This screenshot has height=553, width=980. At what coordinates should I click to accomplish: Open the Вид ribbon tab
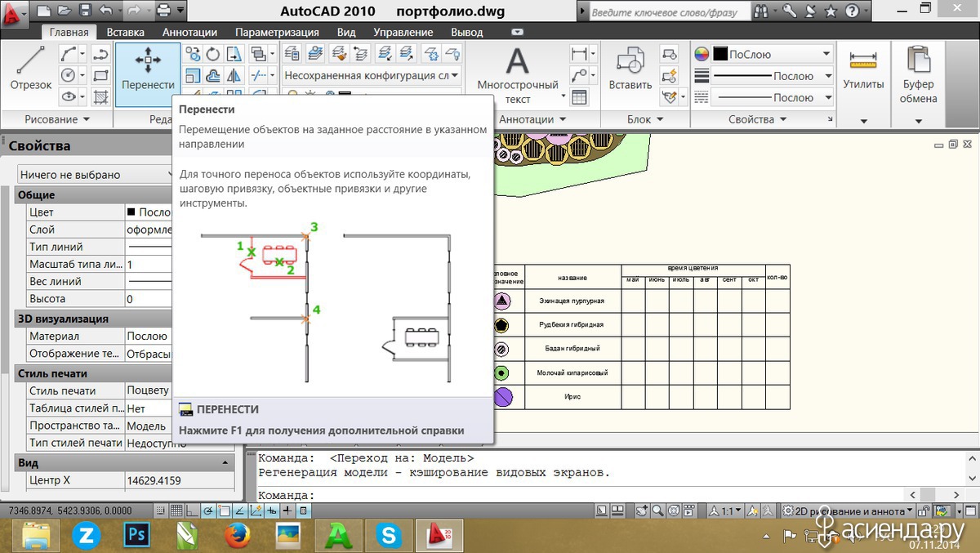(x=346, y=32)
